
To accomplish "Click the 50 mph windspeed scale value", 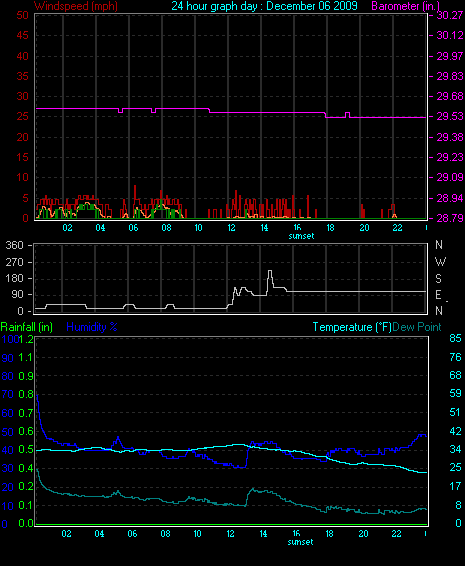I will tap(22, 15).
